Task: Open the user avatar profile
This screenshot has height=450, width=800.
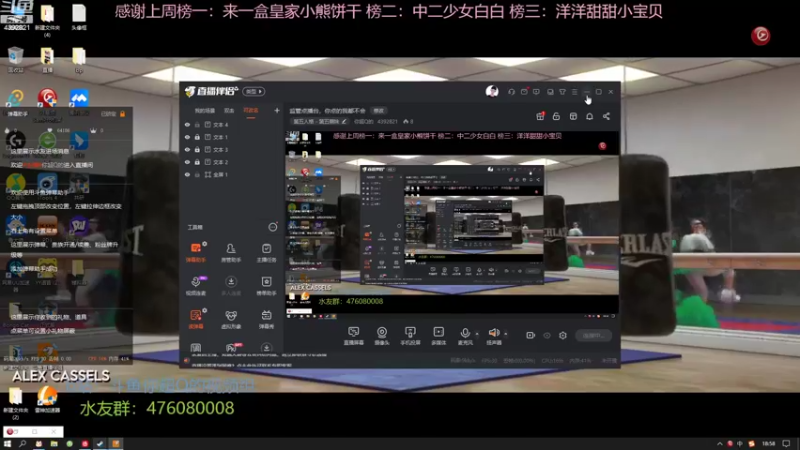Action: pos(492,91)
